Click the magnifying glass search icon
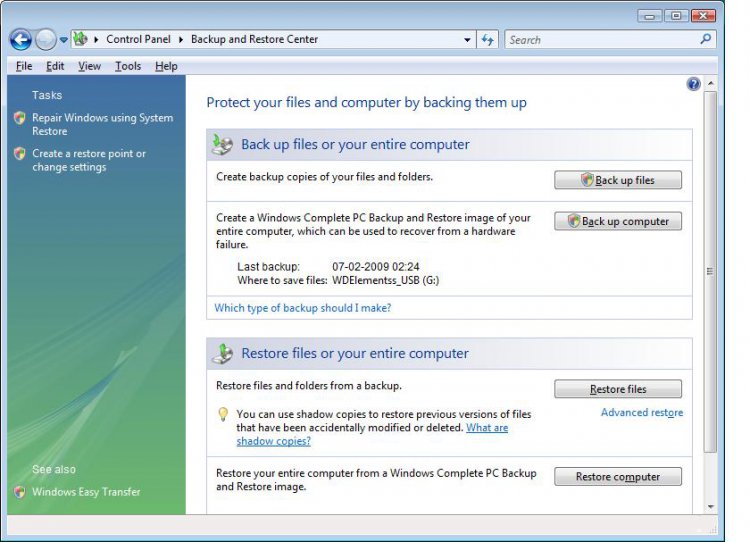 click(x=706, y=39)
